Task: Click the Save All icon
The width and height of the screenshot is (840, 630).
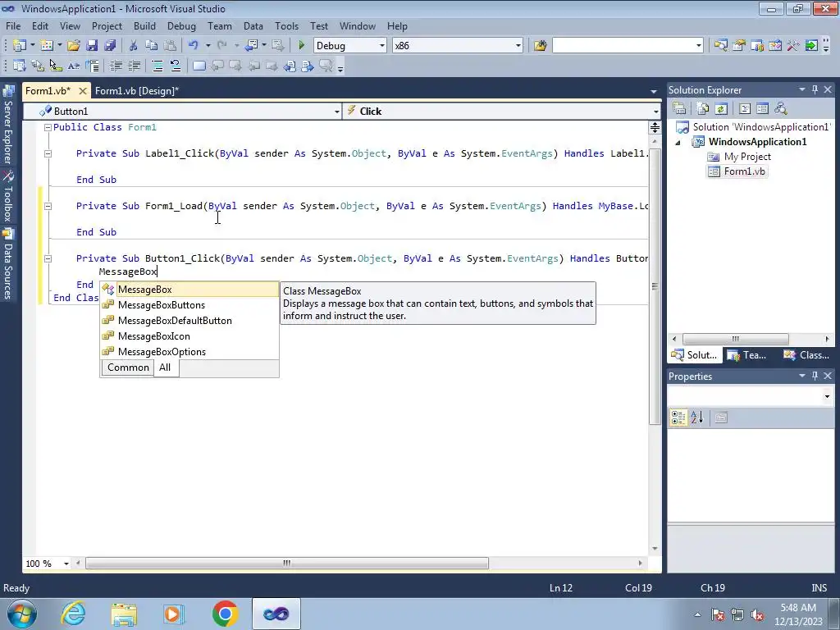Action: 110,46
